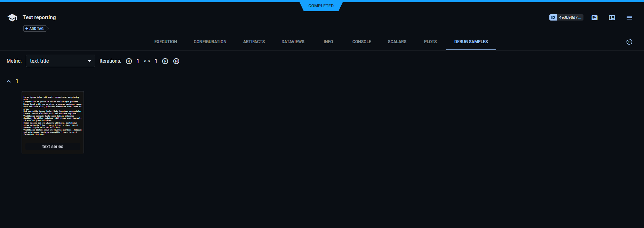Screen dimensions: 644x228
Task: Copy the task ID badge
Action: point(566,17)
